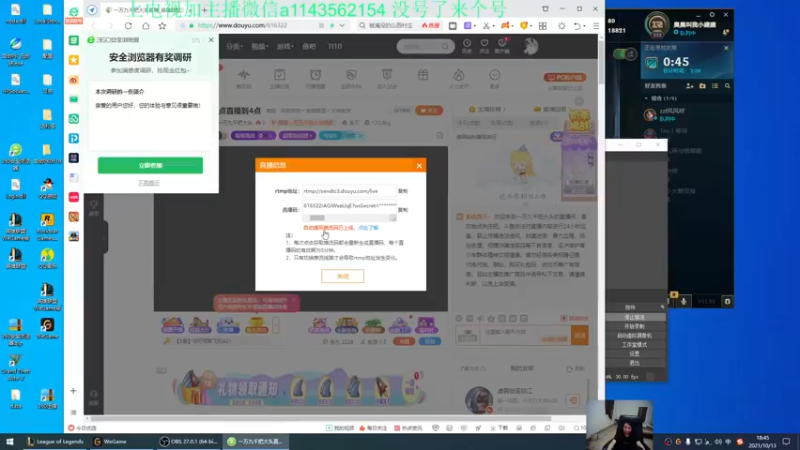The height and width of the screenshot is (450, 800).
Task: Copy the rtmp address
Action: (x=403, y=191)
